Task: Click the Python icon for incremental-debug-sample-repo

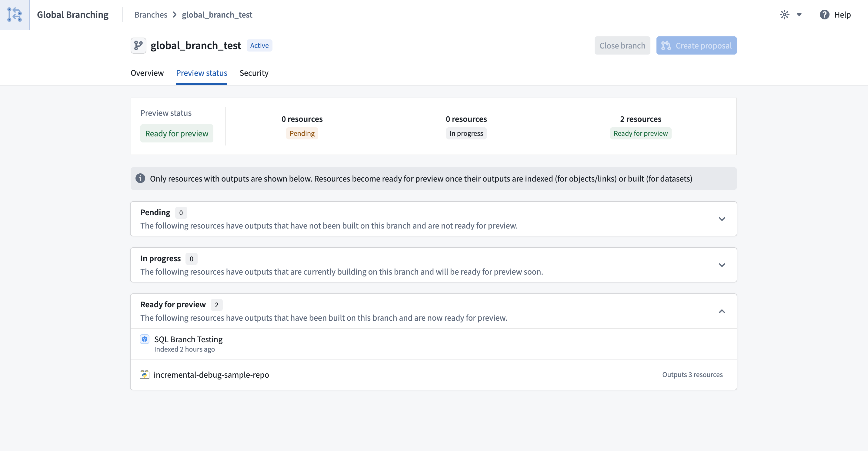Action: 145,375
